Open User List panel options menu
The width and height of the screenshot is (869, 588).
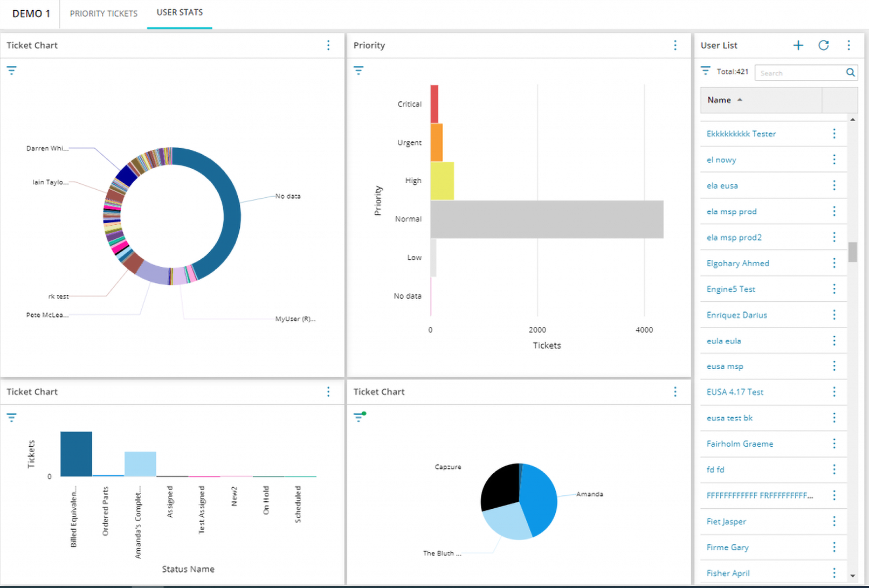pyautogui.click(x=849, y=45)
